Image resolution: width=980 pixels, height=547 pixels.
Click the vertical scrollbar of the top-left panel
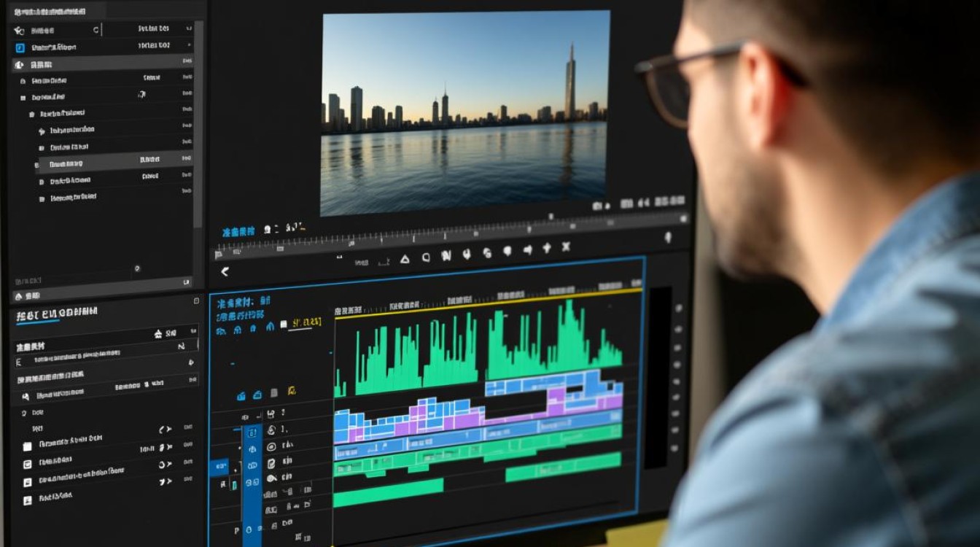(197, 124)
